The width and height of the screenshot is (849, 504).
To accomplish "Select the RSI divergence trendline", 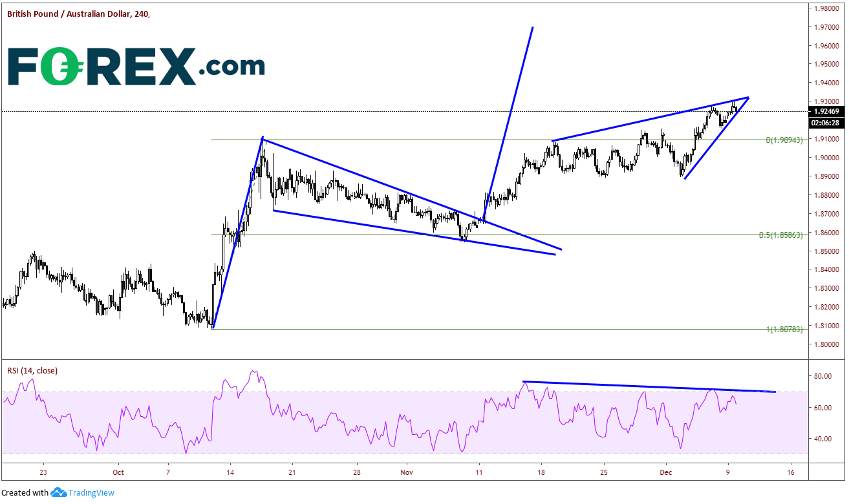I will pos(649,386).
